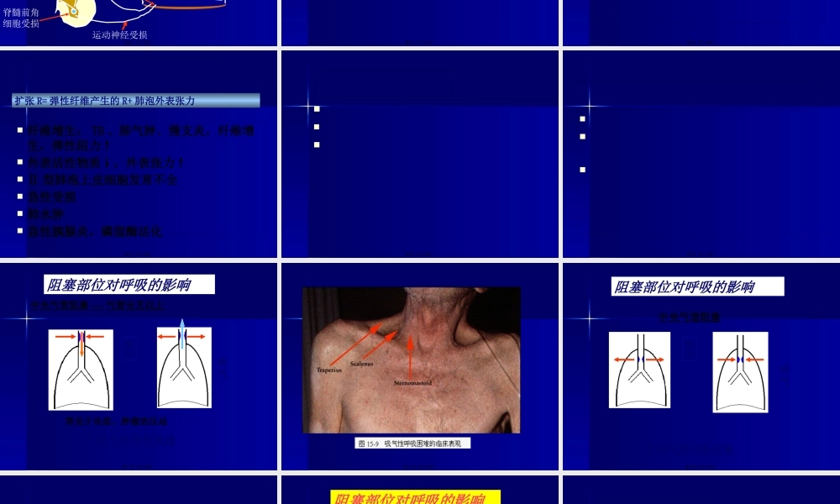Click the 'Trapezius' label in the photo
This screenshot has height=504, width=840.
tap(329, 370)
